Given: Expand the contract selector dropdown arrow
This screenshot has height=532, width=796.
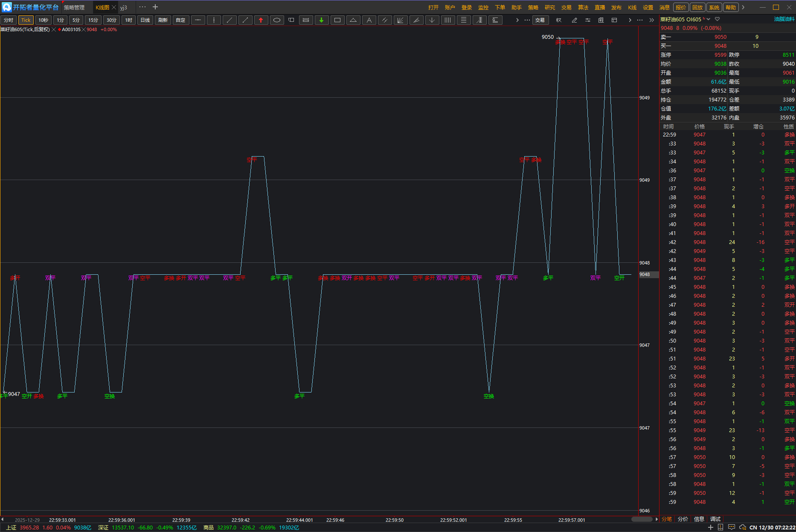Looking at the screenshot, I should [x=709, y=19].
